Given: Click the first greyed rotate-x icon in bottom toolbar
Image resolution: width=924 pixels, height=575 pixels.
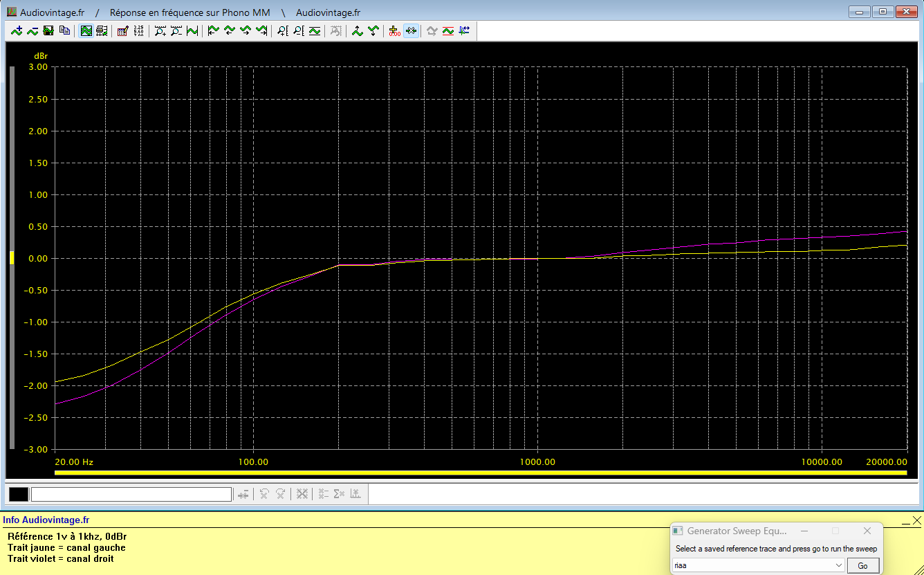Looking at the screenshot, I should point(264,494).
